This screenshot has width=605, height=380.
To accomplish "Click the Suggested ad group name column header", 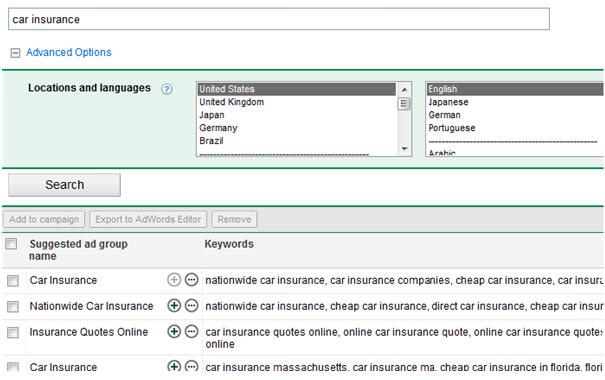I will 78,250.
